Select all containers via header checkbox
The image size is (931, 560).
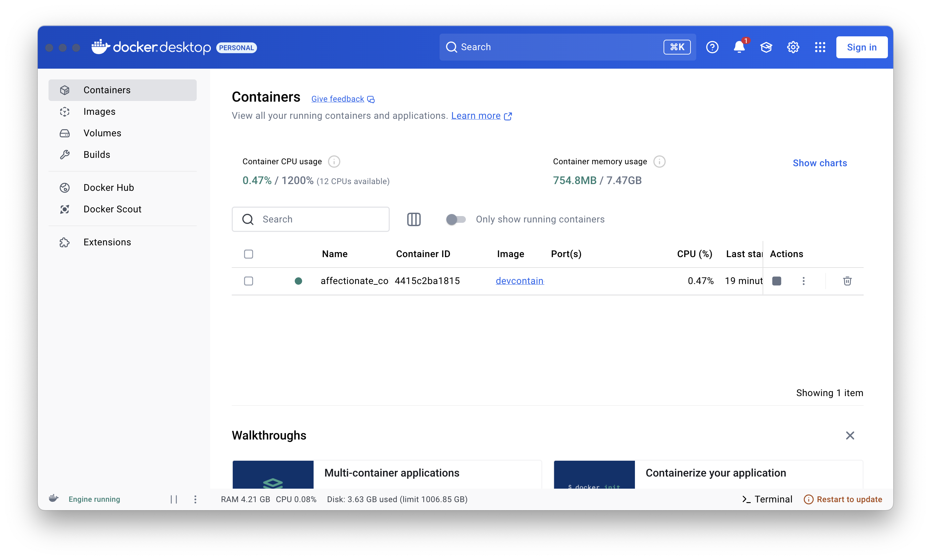249,254
